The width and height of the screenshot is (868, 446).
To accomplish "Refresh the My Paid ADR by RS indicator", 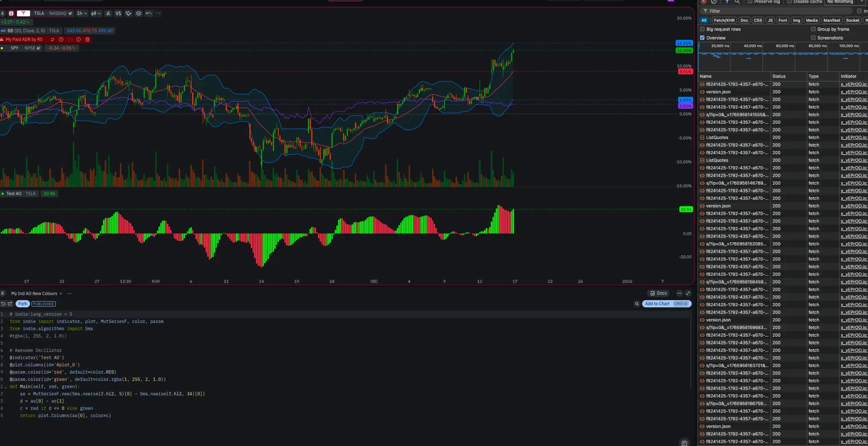I will tap(53, 40).
